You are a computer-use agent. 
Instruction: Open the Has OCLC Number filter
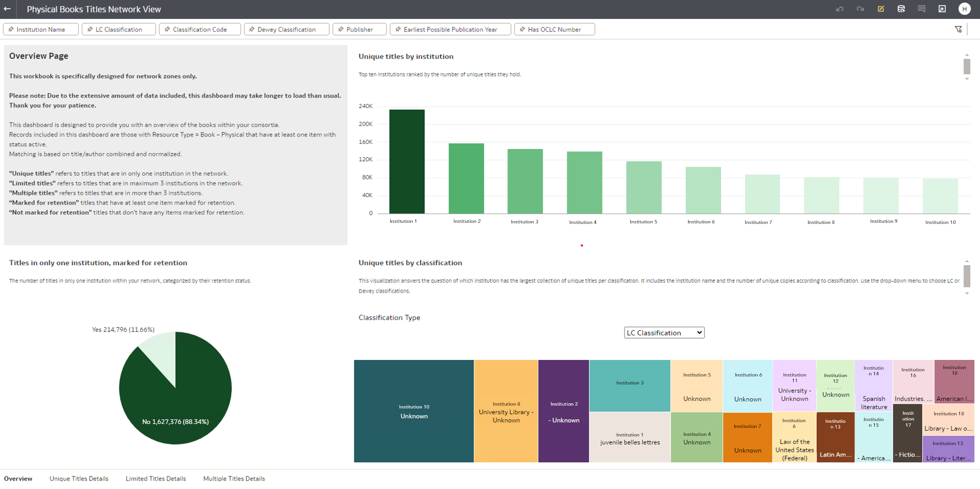[x=554, y=29]
